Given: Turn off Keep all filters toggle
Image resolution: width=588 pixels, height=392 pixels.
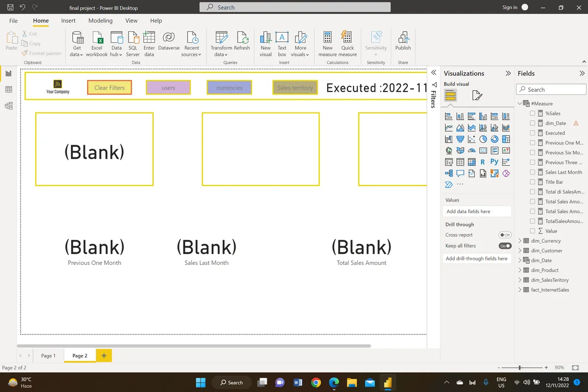Looking at the screenshot, I should (505, 246).
